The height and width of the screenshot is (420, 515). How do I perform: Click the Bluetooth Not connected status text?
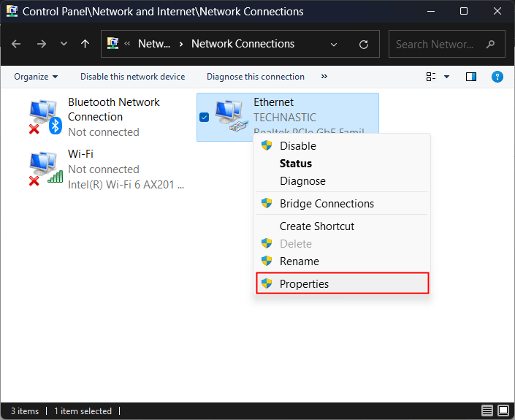(104, 132)
